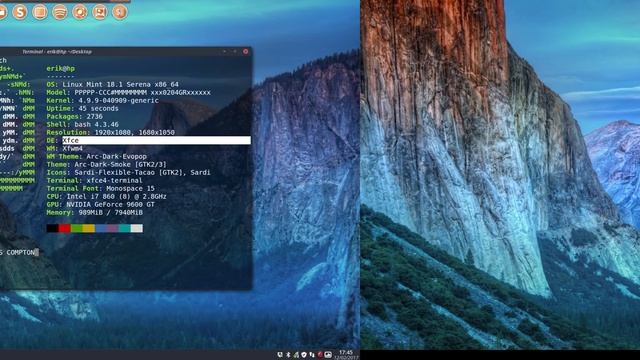Click the "COMPTON" text at the prompt

(20, 253)
